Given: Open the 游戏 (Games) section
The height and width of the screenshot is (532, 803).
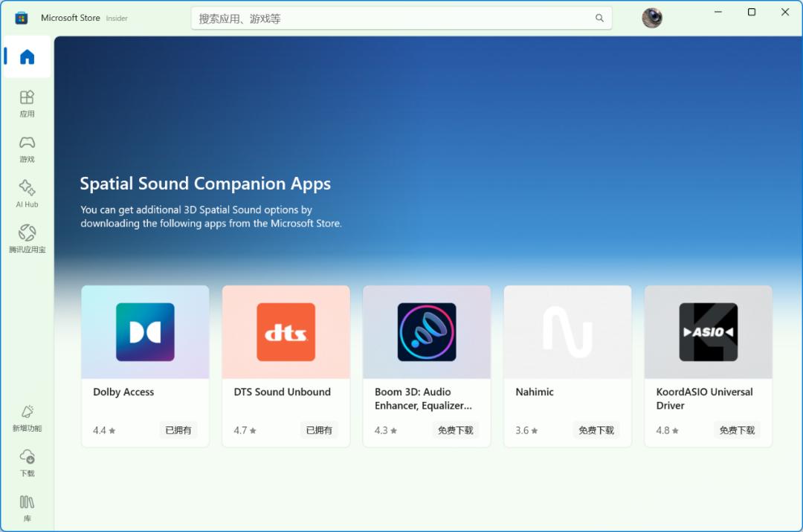Looking at the screenshot, I should click(27, 149).
